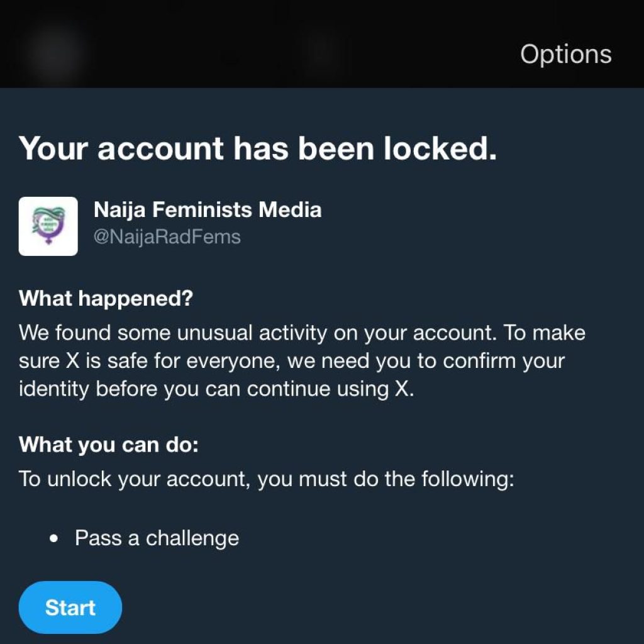Image resolution: width=644 pixels, height=644 pixels.
Task: Click the unusual activity description text
Action: pyautogui.click(x=302, y=360)
